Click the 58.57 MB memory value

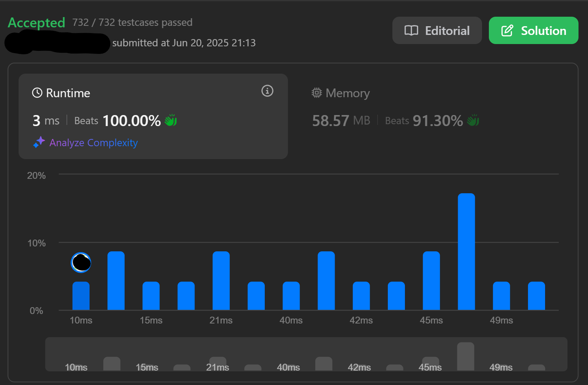click(x=341, y=121)
